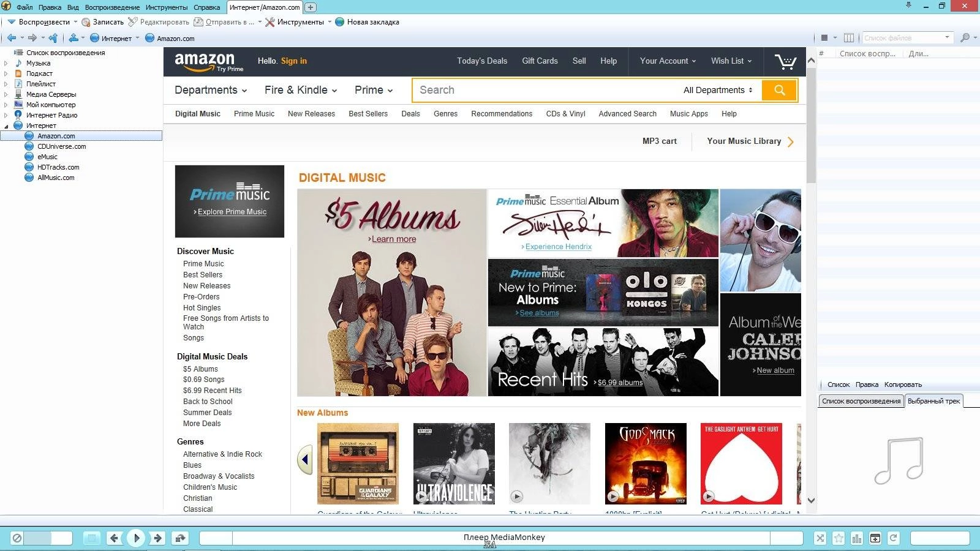
Task: Click the Инструменты wrench toolbar button
Action: [295, 22]
